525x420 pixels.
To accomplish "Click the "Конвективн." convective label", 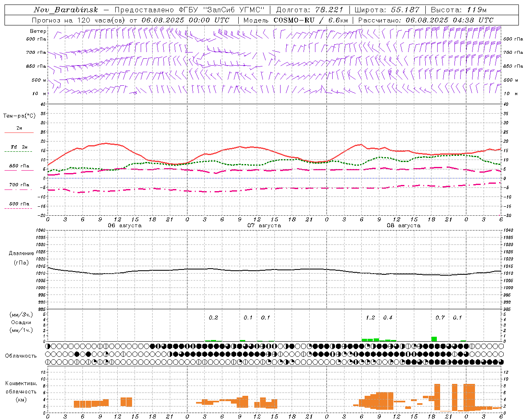I will [x=21, y=383].
